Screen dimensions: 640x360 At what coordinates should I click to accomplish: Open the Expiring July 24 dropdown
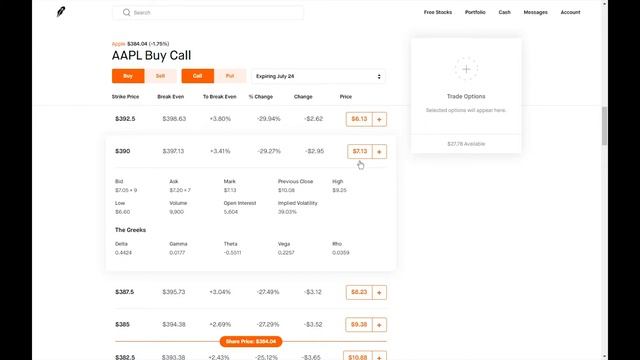click(318, 76)
